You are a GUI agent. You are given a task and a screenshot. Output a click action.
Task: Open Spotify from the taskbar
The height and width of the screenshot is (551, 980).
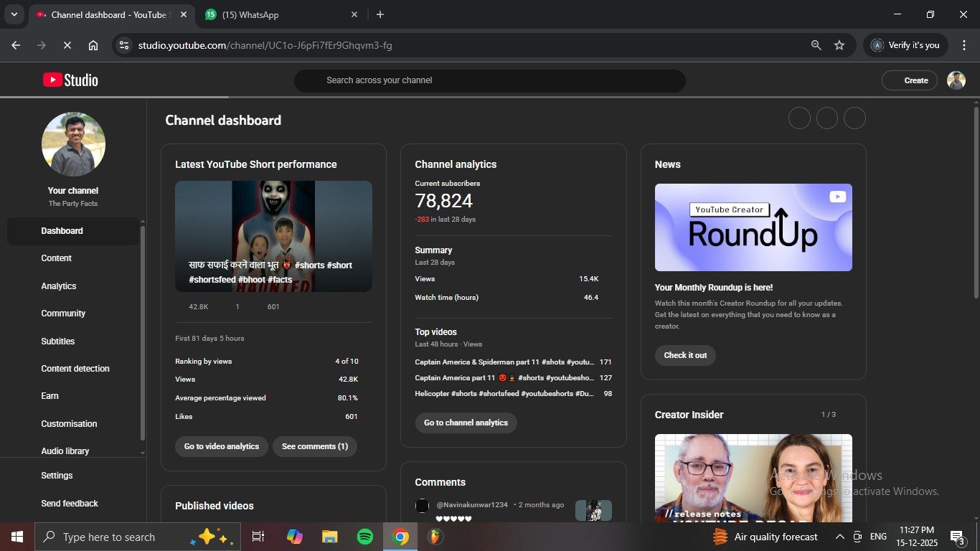coord(364,537)
